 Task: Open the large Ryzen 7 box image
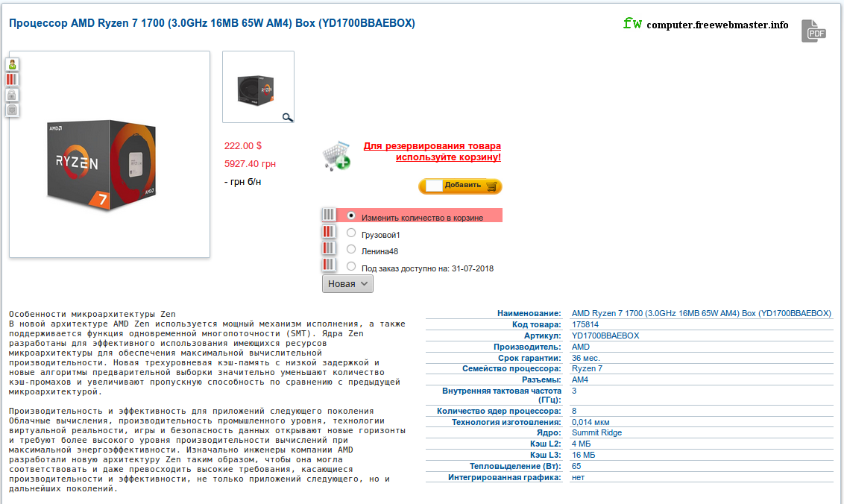110,154
